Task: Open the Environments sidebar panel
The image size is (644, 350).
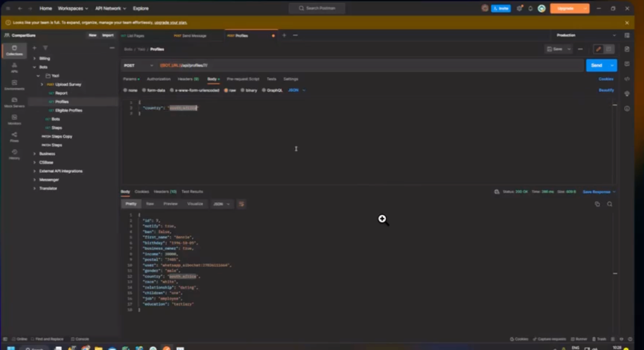Action: [x=14, y=85]
